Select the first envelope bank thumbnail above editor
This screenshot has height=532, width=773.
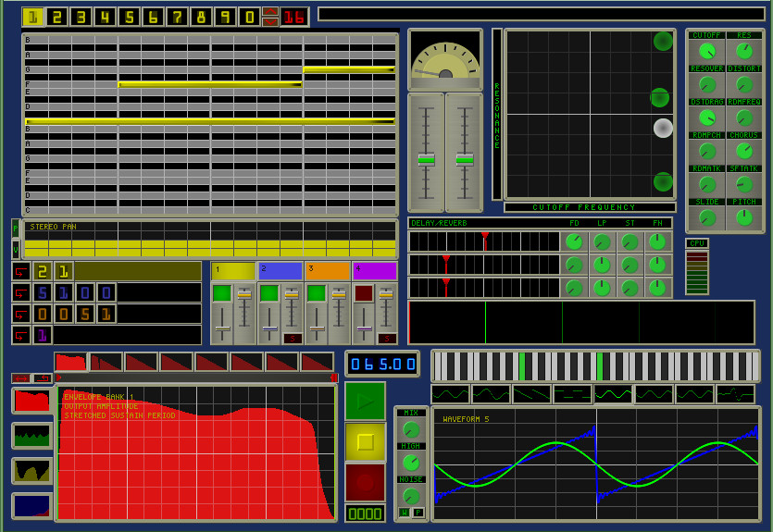70,362
